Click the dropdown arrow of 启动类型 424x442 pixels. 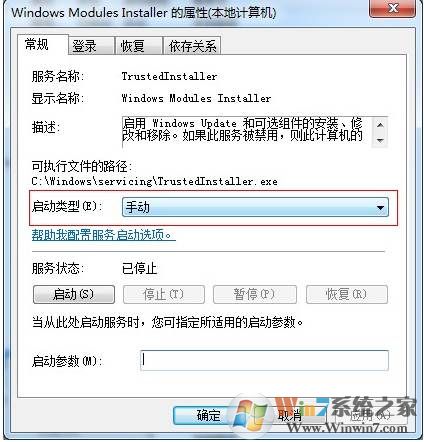point(380,207)
